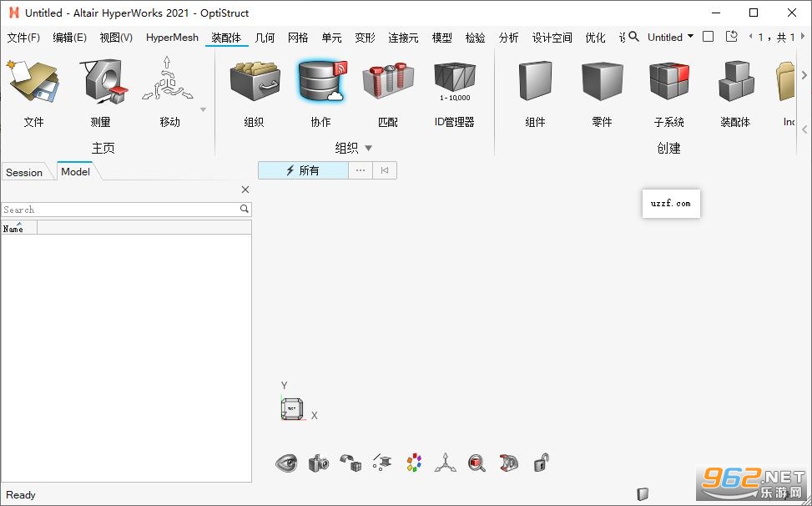The image size is (812, 506).
Task: Go to the previous page arrow
Action: 750,36
